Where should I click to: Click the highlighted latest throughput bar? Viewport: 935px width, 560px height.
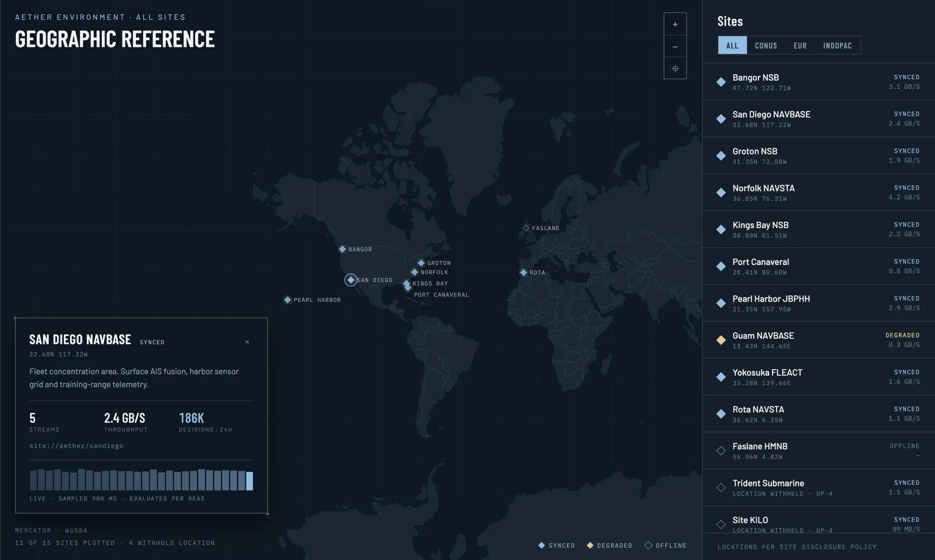[x=250, y=481]
